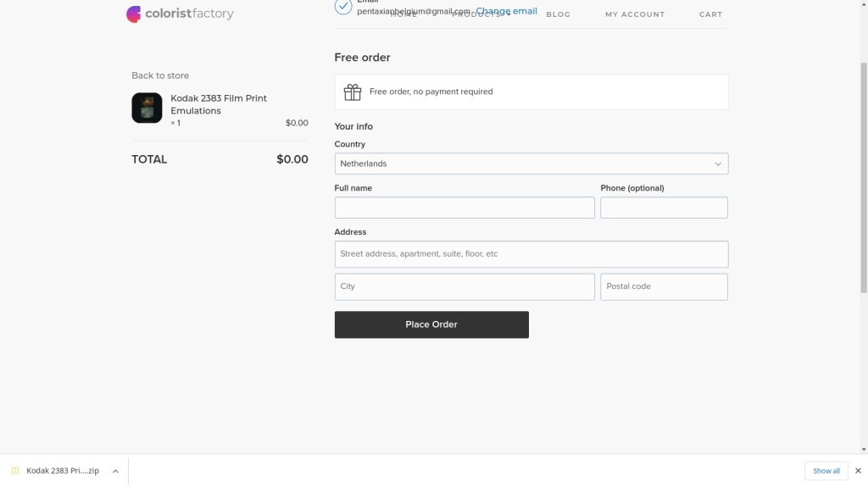
Task: Click the 'Free order, no payment required' text
Action: click(x=431, y=91)
